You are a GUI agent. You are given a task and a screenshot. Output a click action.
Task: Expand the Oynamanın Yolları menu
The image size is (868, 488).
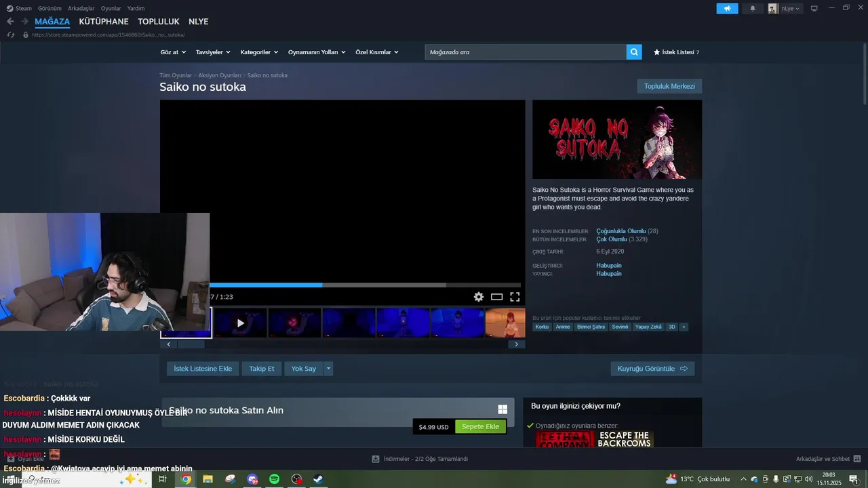coord(317,52)
